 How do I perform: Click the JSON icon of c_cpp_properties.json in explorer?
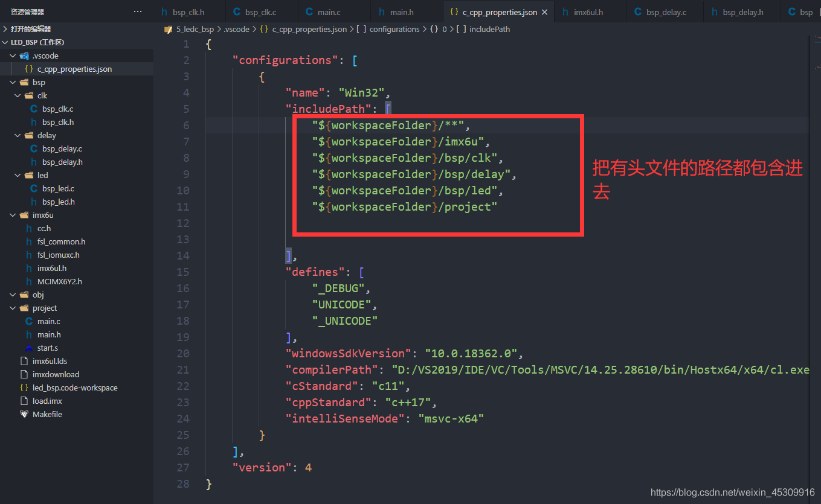pyautogui.click(x=29, y=69)
